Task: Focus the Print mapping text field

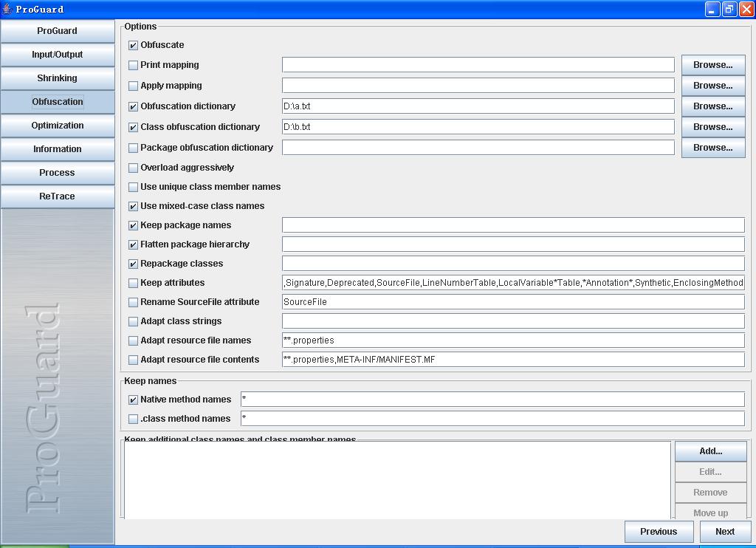Action: tap(478, 65)
